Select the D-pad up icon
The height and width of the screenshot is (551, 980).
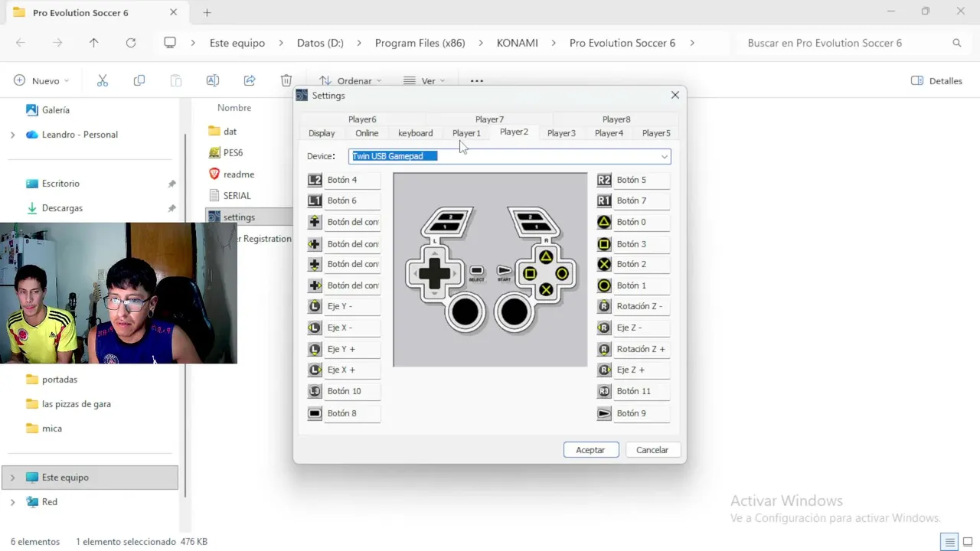click(315, 222)
